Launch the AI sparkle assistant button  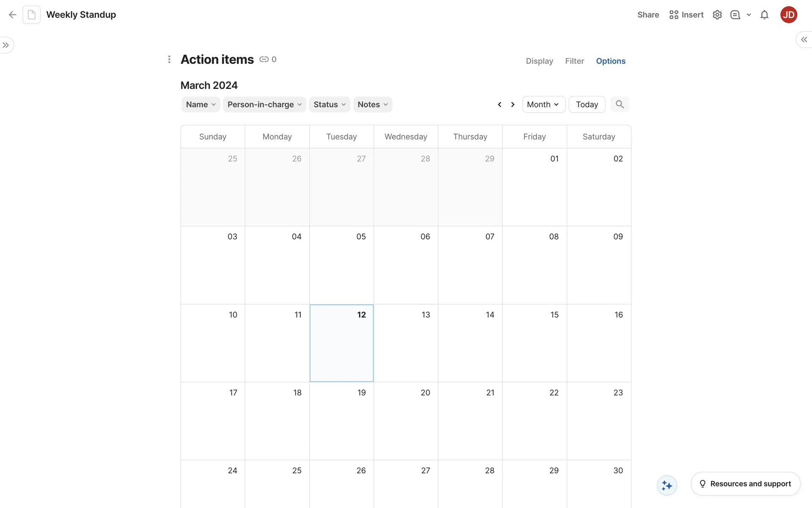667,485
